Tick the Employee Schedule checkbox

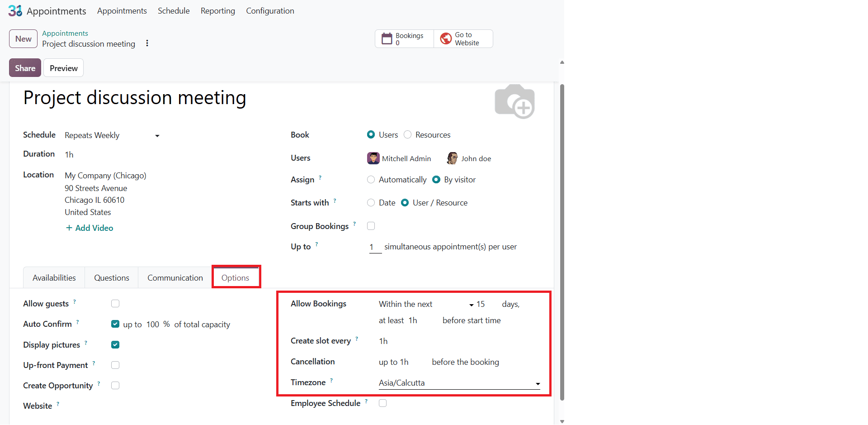point(383,403)
